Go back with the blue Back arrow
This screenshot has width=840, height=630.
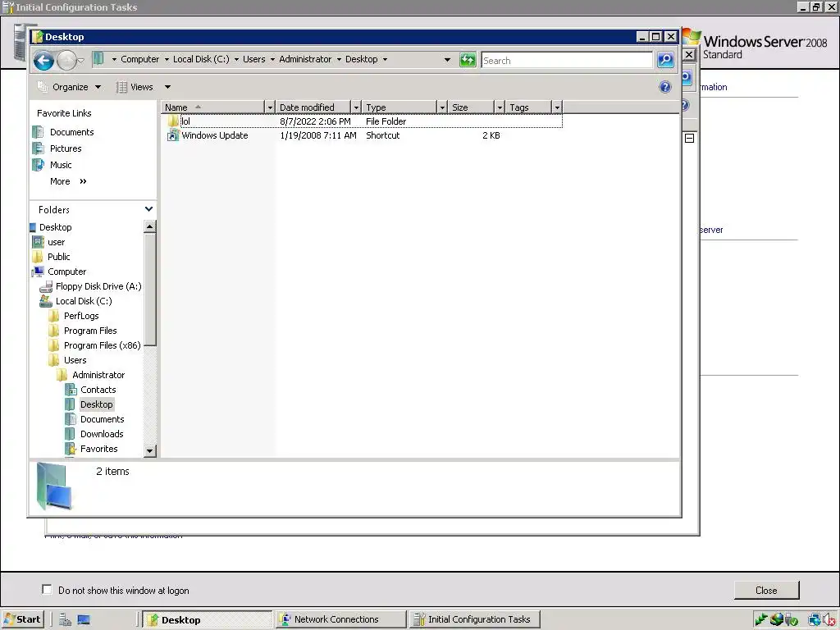(43, 60)
